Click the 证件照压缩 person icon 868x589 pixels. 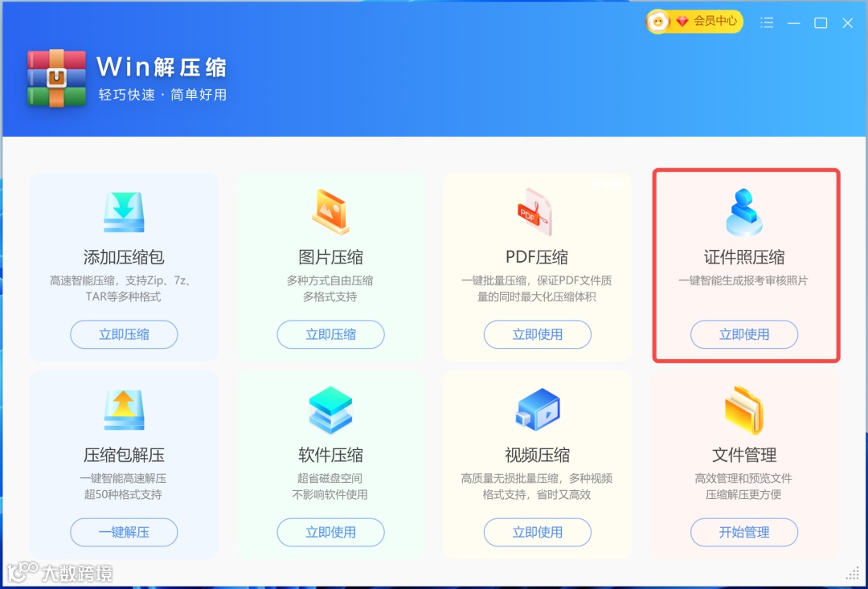tap(744, 212)
